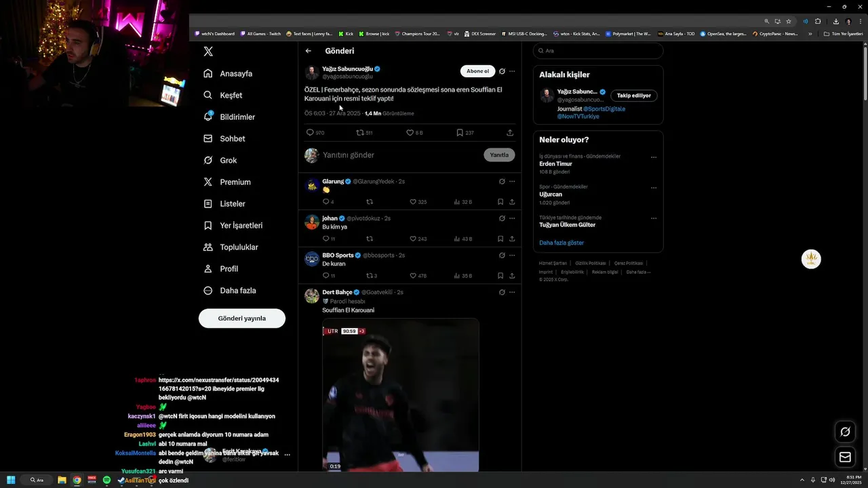The height and width of the screenshot is (488, 868).
Task: Open Windows Start menu
Action: [x=11, y=480]
